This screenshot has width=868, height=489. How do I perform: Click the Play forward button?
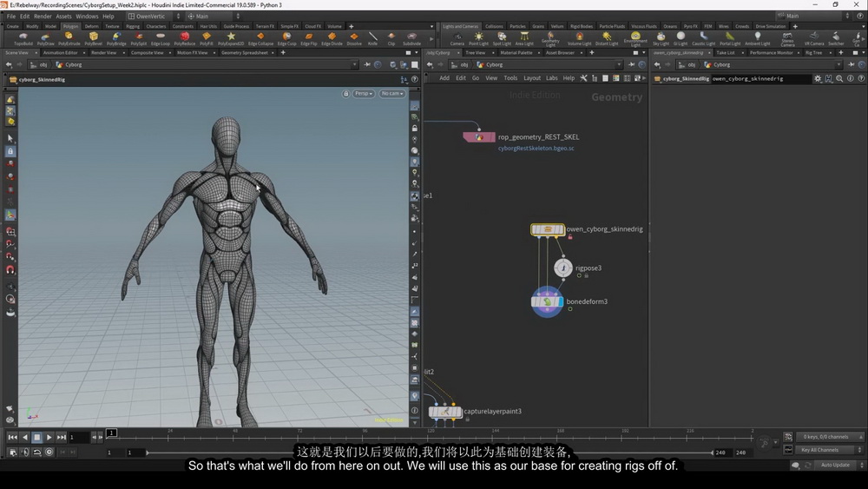tap(49, 437)
